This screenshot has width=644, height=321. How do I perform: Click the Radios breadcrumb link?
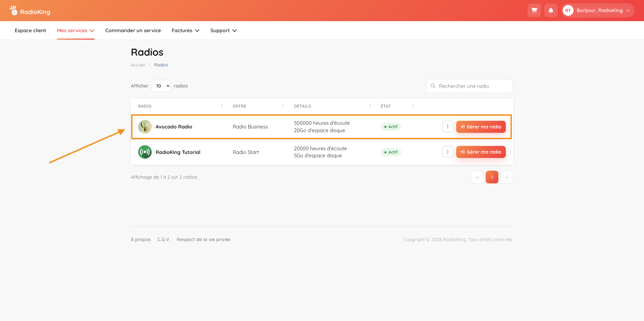tap(161, 65)
